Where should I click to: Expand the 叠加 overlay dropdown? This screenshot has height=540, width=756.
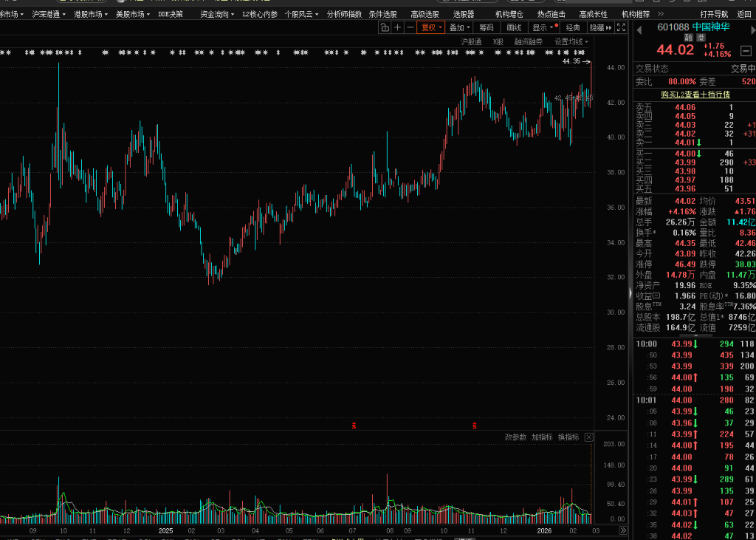point(459,27)
